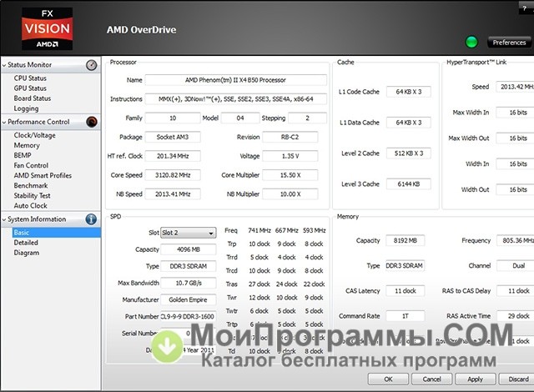The width and height of the screenshot is (534, 392).
Task: Open the Logging page
Action: tap(26, 108)
